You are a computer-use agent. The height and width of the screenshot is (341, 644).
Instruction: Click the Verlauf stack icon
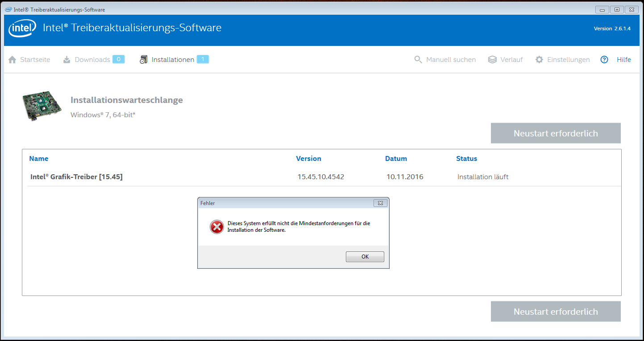coord(492,60)
